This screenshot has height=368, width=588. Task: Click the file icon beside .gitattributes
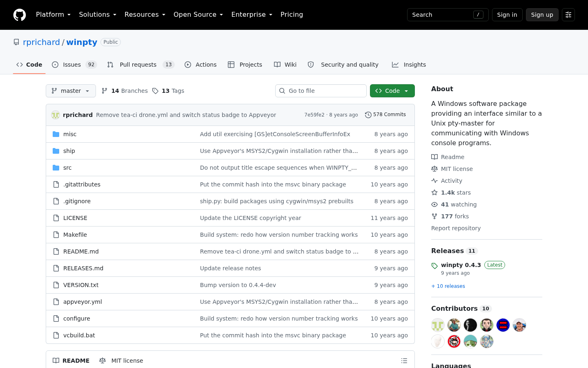click(x=56, y=184)
